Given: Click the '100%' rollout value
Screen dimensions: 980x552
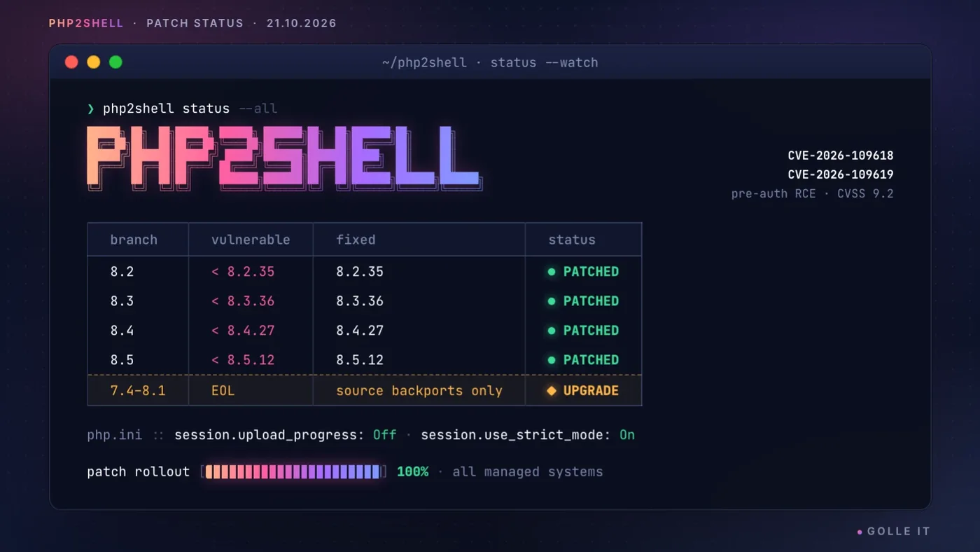Looking at the screenshot, I should (413, 471).
